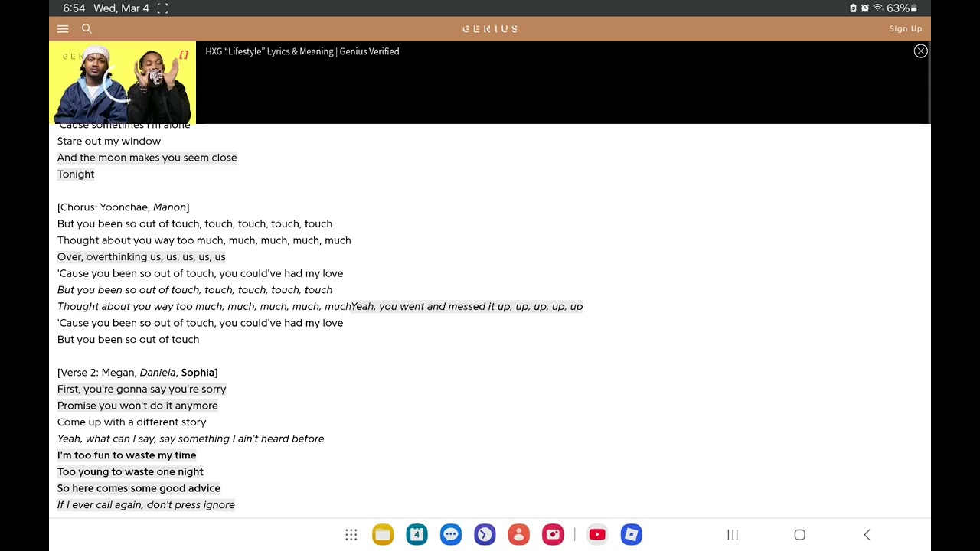Image resolution: width=980 pixels, height=551 pixels.
Task: Tap the 6:54 clock in status bar
Action: 74,8
